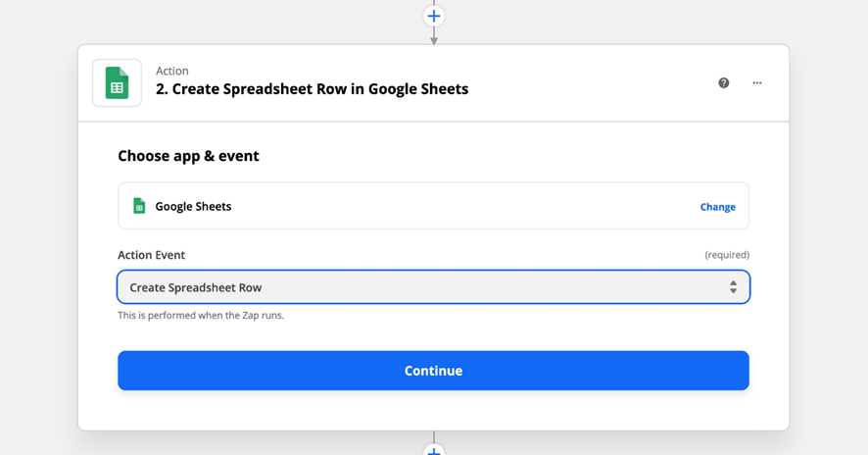Image resolution: width=868 pixels, height=455 pixels.
Task: Click the plus button above the action step
Action: 434,16
